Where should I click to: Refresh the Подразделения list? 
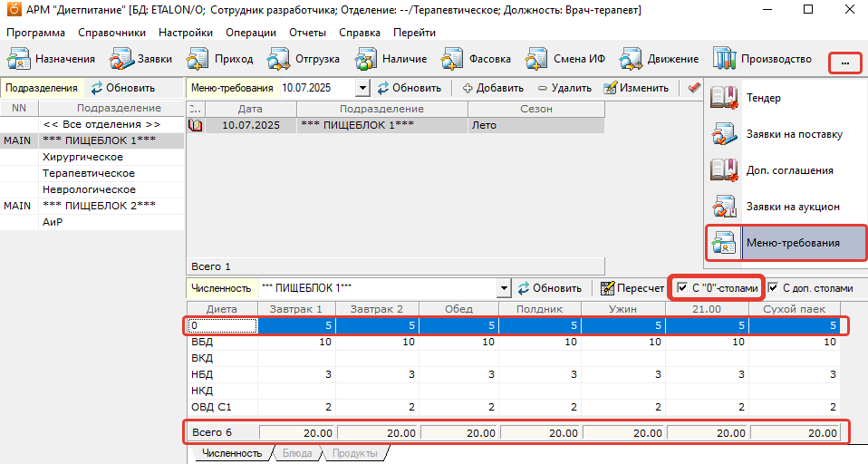[123, 88]
